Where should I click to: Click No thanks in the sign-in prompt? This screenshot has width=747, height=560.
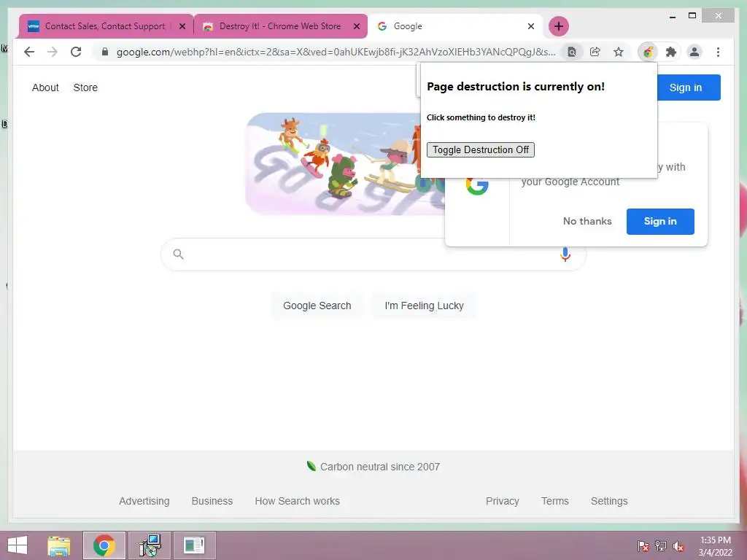point(587,222)
